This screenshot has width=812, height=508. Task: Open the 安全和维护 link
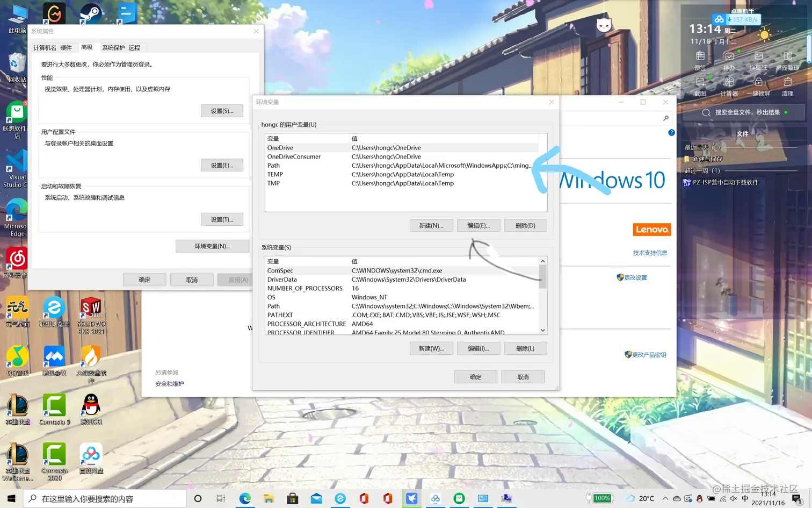click(169, 384)
